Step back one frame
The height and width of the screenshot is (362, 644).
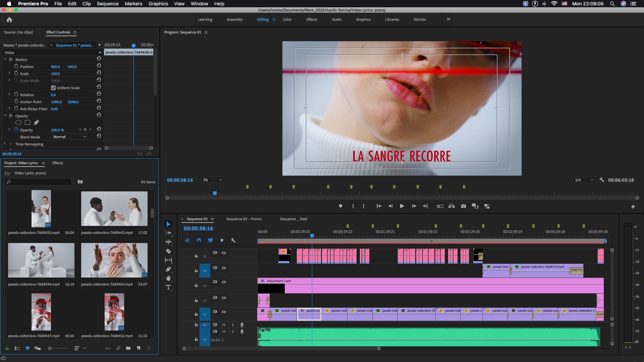tap(390, 206)
